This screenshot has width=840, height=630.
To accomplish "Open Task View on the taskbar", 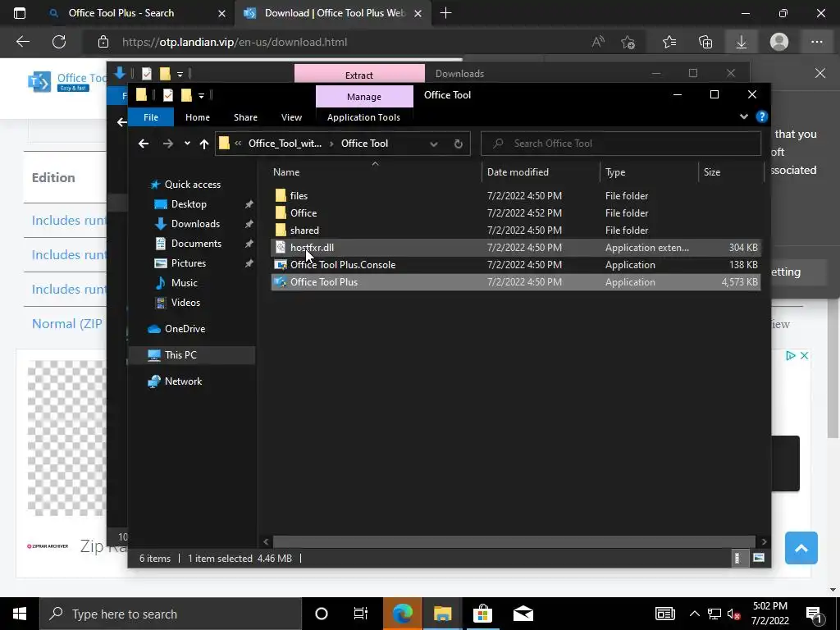I will click(361, 614).
